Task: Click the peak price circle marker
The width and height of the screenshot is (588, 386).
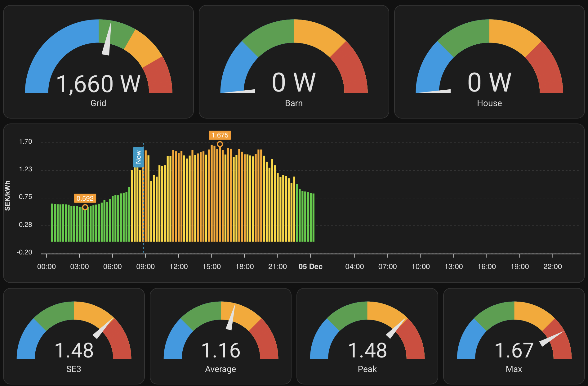Action: click(220, 144)
